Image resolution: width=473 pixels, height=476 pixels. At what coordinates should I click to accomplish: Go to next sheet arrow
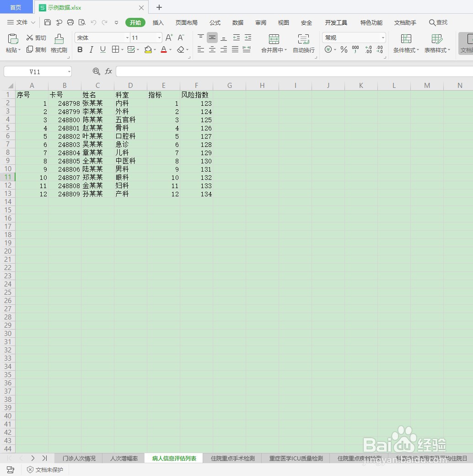tap(32, 458)
